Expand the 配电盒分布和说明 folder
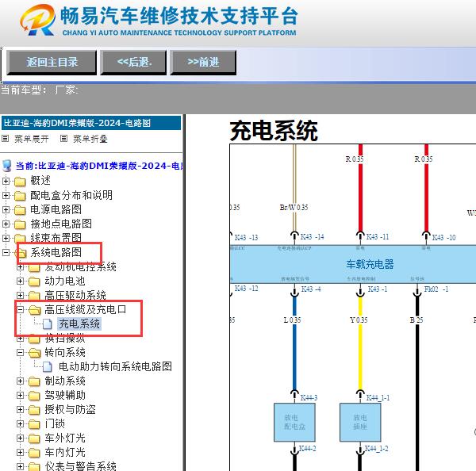Viewport: 476px width, 471px height. pos(6,195)
